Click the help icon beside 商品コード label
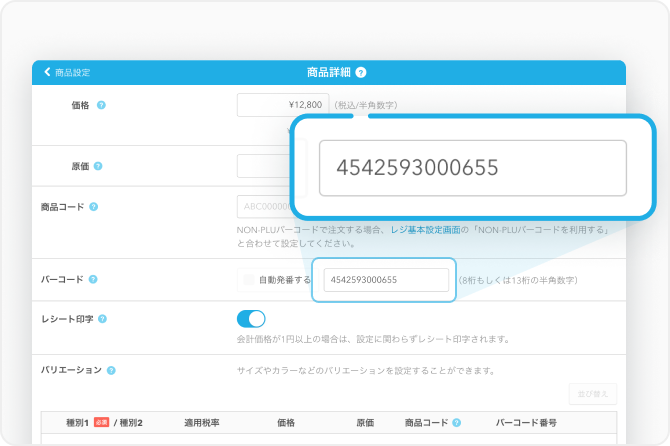This screenshot has height=446, width=670. pyautogui.click(x=93, y=207)
